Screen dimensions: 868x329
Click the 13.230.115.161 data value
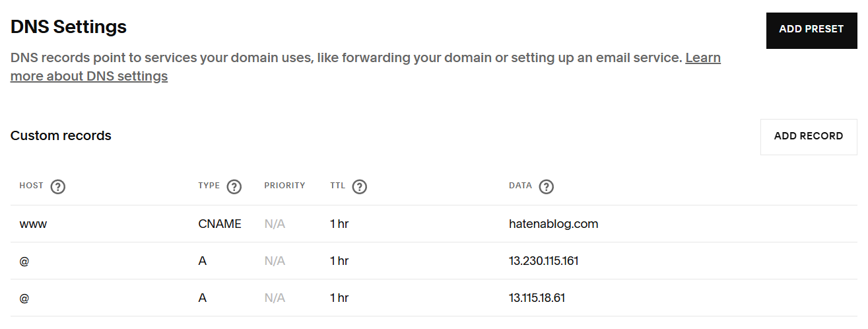coord(543,261)
